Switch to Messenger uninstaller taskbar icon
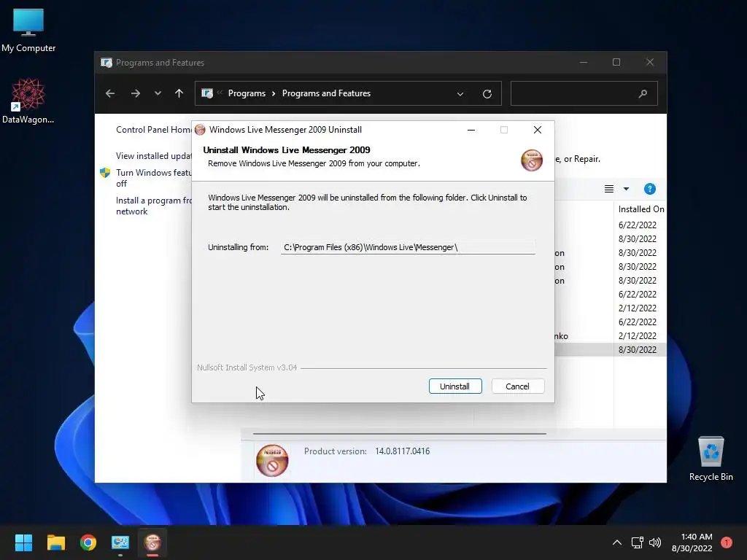The width and height of the screenshot is (747, 560). (152, 542)
